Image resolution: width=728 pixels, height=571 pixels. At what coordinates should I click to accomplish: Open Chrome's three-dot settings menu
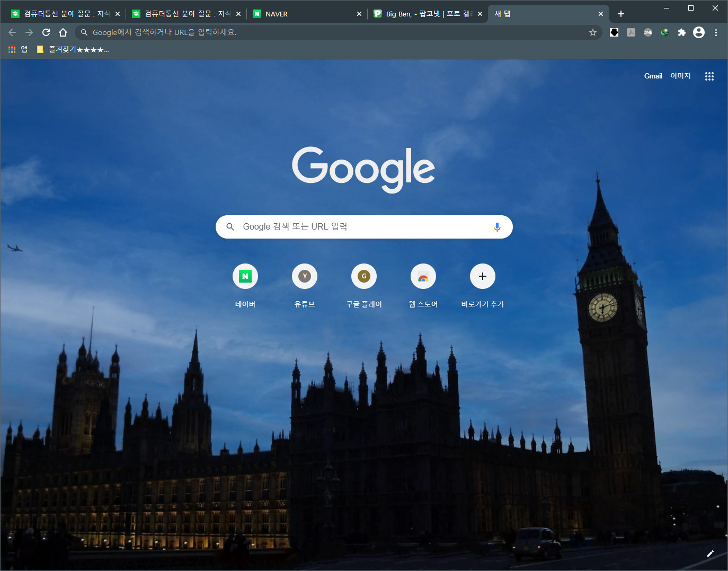[x=716, y=32]
